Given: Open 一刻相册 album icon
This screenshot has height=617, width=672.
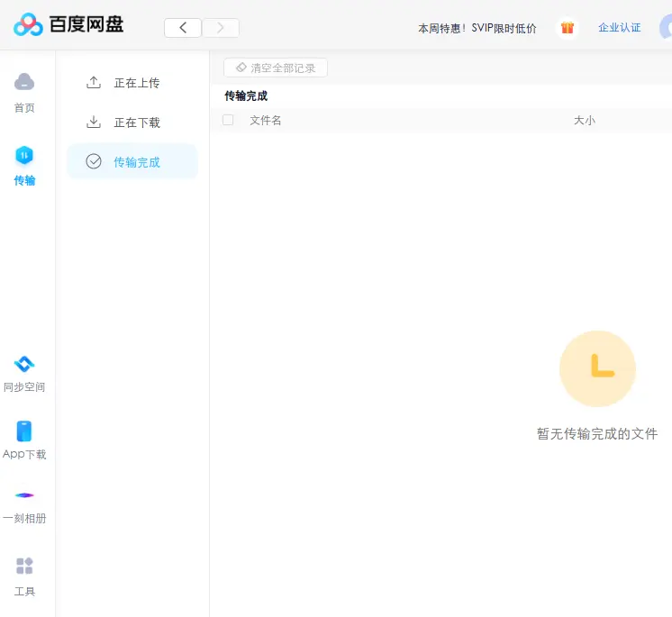Looking at the screenshot, I should point(24,495).
